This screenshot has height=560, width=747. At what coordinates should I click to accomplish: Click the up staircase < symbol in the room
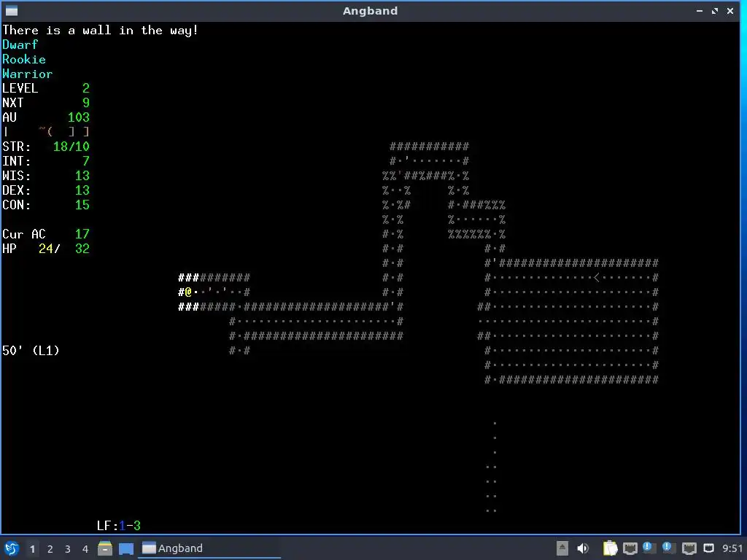597,277
